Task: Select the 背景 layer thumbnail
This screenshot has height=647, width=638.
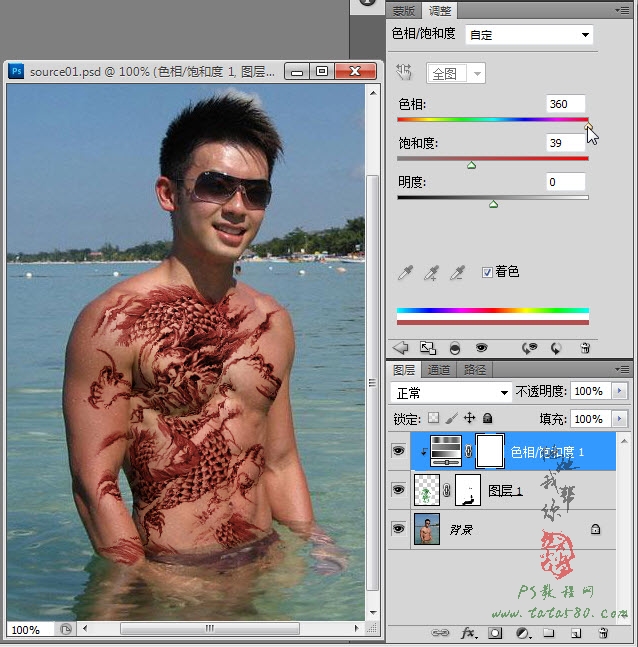Action: [x=427, y=529]
